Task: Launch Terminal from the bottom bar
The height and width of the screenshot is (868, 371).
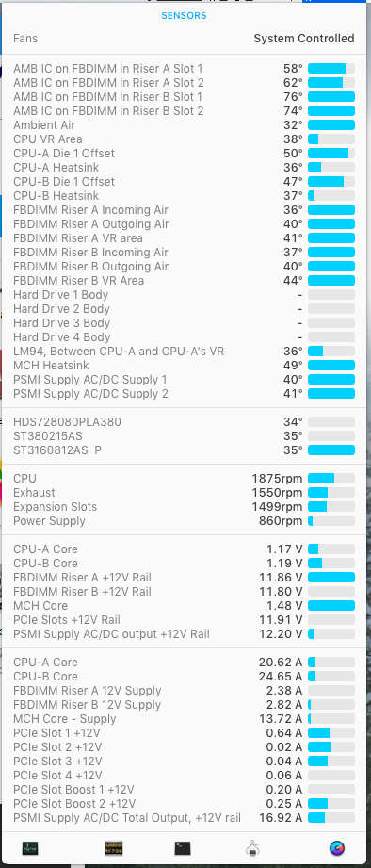Action: [x=183, y=847]
